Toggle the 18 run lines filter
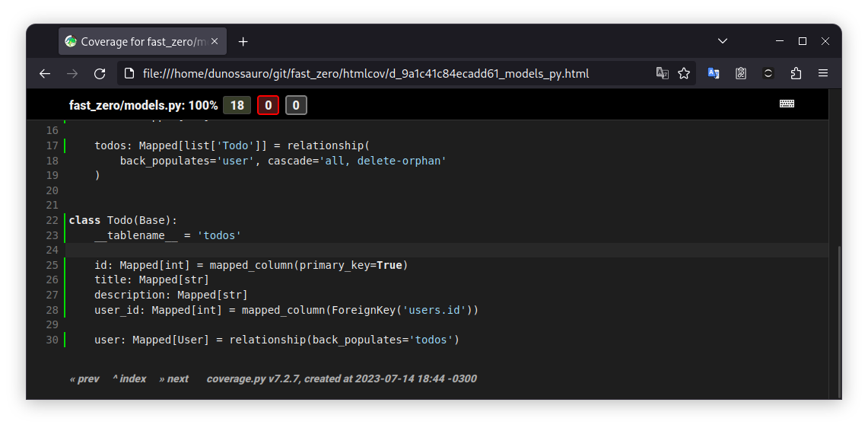This screenshot has width=868, height=428. pos(237,105)
